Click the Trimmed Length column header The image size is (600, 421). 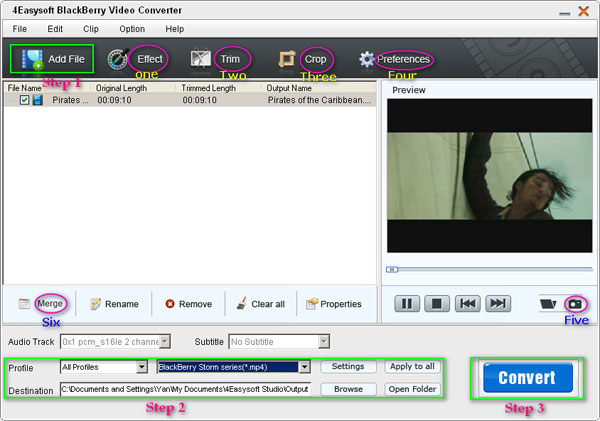(209, 88)
